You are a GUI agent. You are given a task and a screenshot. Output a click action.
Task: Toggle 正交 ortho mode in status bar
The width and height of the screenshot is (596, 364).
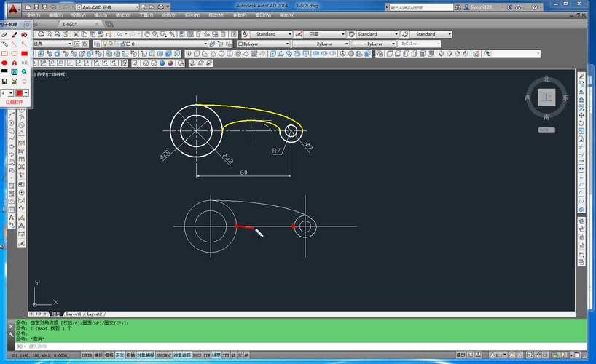coord(119,355)
